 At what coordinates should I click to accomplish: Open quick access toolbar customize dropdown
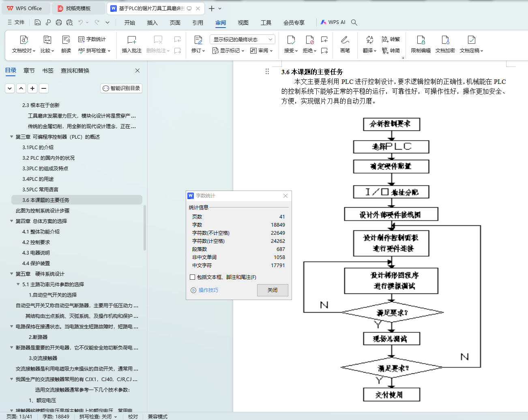point(107,22)
